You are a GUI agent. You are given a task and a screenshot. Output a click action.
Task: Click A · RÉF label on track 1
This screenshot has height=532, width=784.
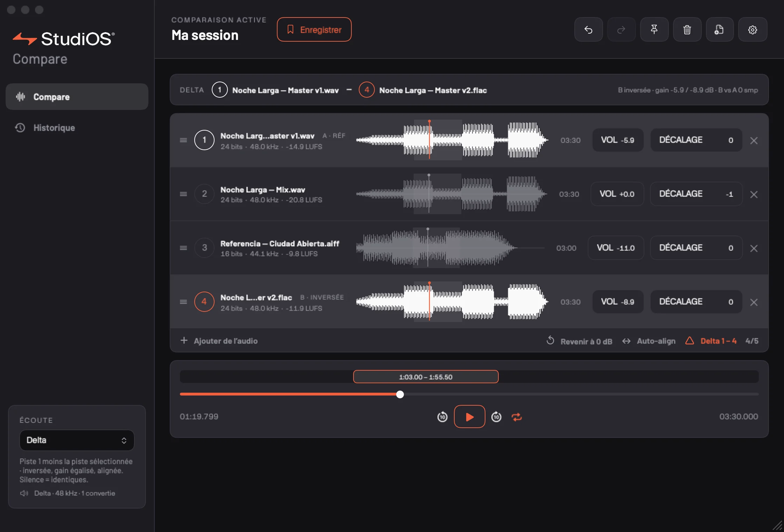click(334, 135)
